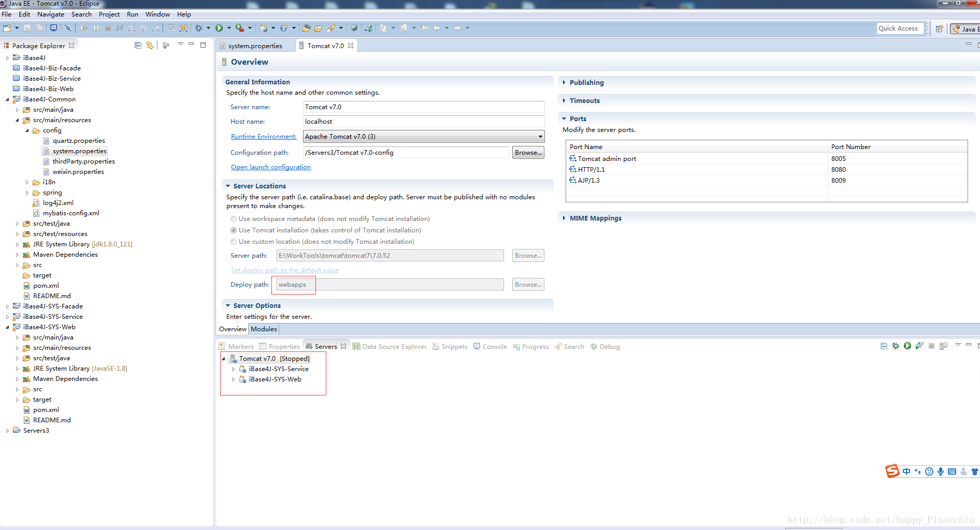Click the green Run button in main toolbar
Image resolution: width=980 pixels, height=530 pixels.
(219, 28)
